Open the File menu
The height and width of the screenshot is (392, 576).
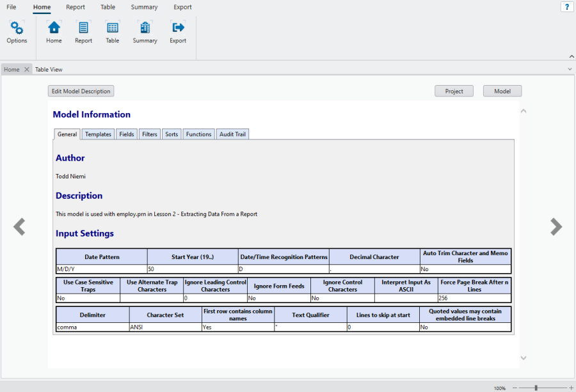point(12,7)
